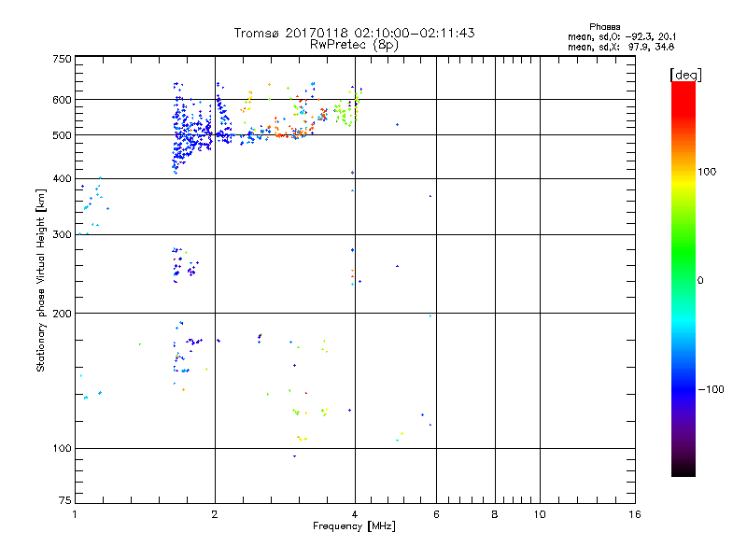Screen dimensions: 747x560
Task: Click the isolated blue data point near 5 MHz, 530 km
Action: 398,125
